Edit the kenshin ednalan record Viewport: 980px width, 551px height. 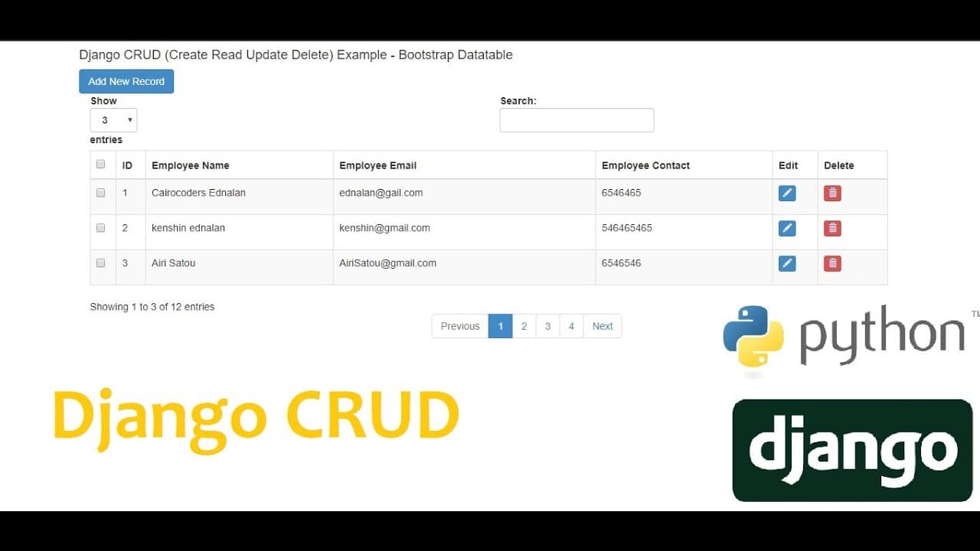coord(787,228)
